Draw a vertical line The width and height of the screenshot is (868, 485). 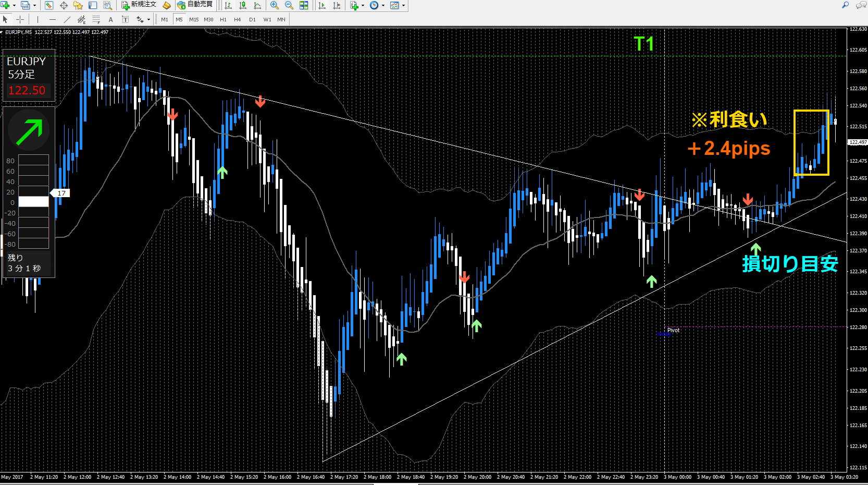[x=38, y=19]
